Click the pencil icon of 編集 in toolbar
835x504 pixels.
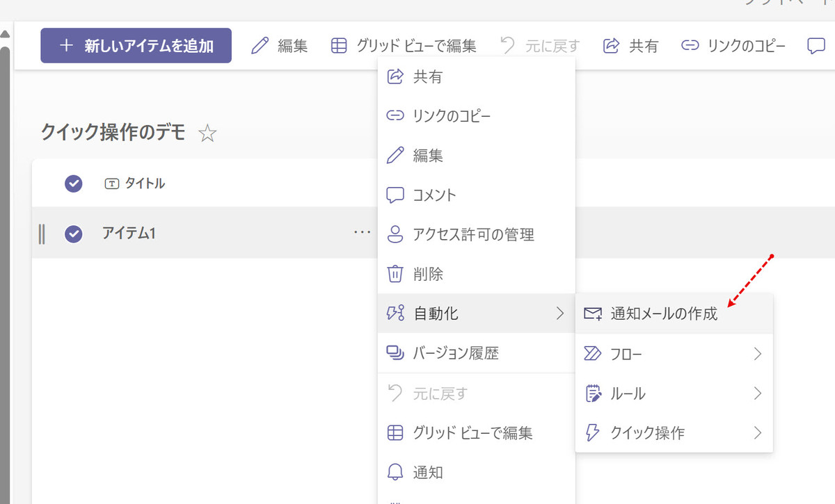point(260,46)
